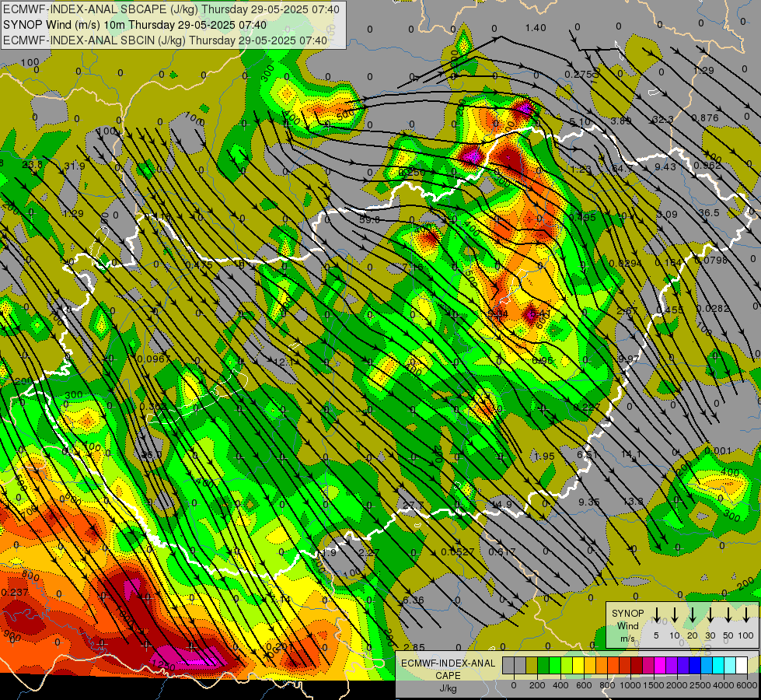The height and width of the screenshot is (700, 761).
Task: Pick the dark red swatch in CAPE legend
Action: [x=637, y=665]
